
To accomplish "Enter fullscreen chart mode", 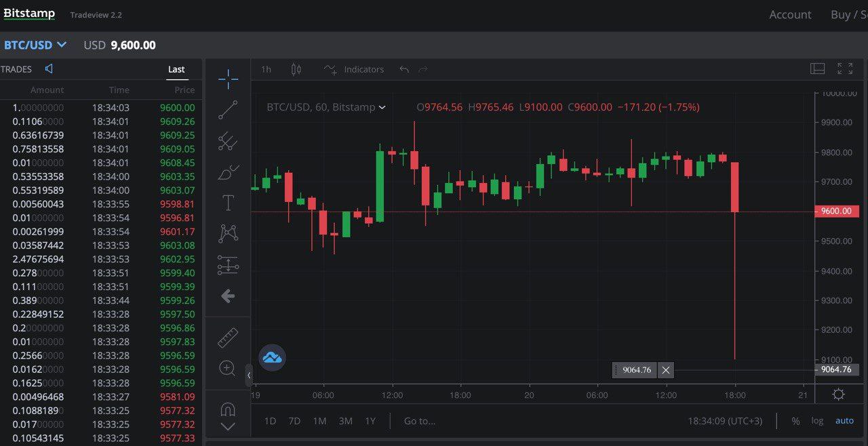I will (845, 68).
